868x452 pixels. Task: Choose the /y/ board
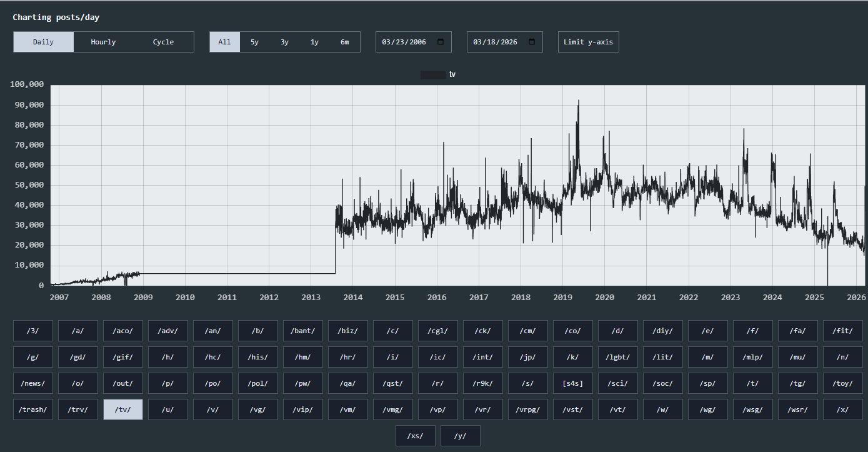tap(461, 436)
